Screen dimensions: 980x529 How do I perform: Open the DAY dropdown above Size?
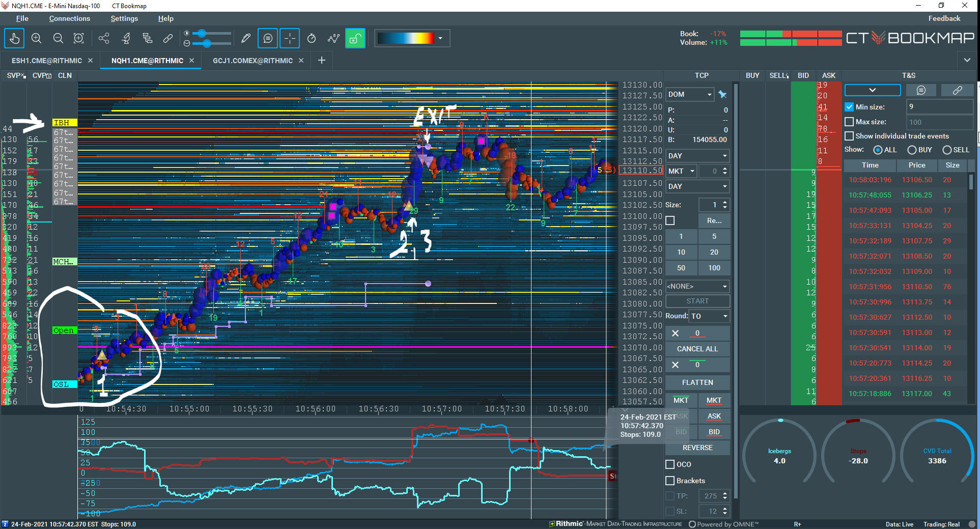point(697,186)
